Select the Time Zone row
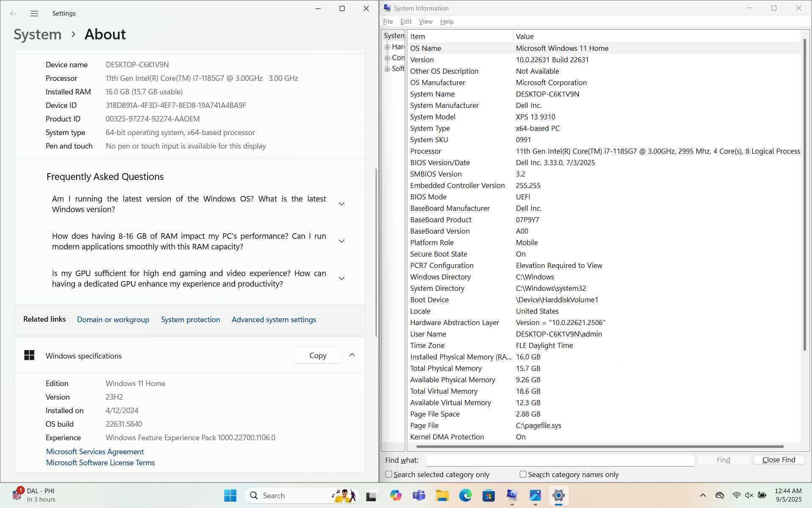The width and height of the screenshot is (812, 508). tap(604, 345)
